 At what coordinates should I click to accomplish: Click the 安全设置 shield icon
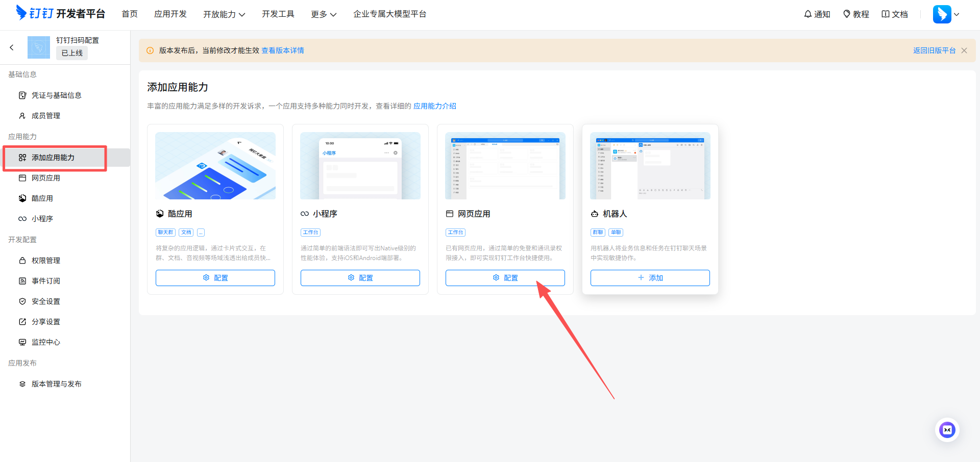tap(22, 301)
